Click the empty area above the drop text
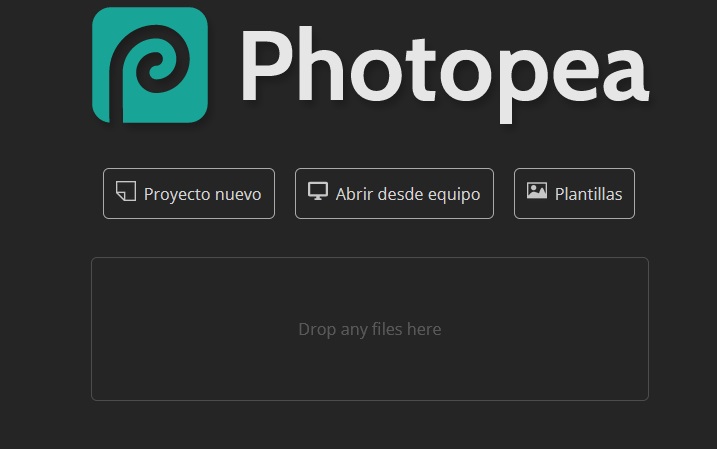717x449 pixels. (369, 289)
